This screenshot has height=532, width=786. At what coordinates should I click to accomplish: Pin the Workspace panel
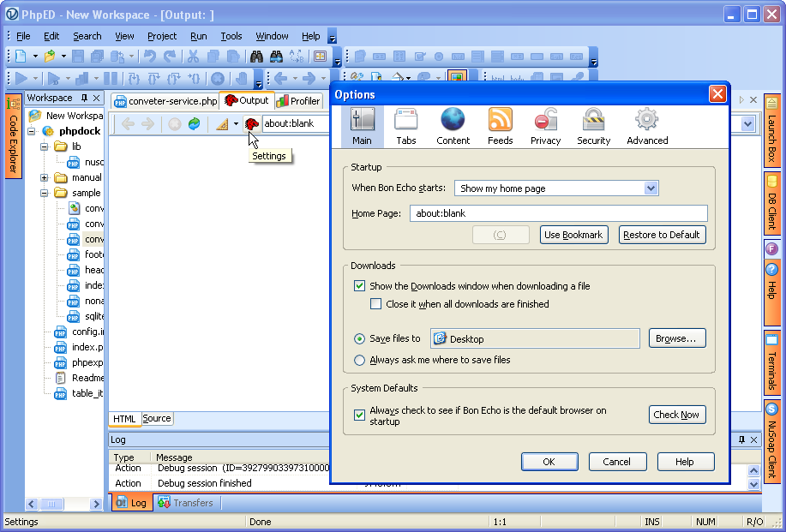coord(84,98)
